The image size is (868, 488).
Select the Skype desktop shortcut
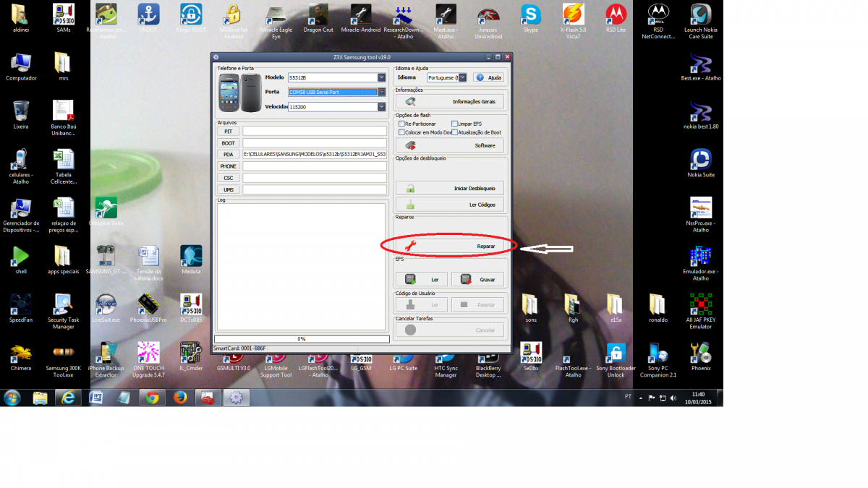[531, 20]
